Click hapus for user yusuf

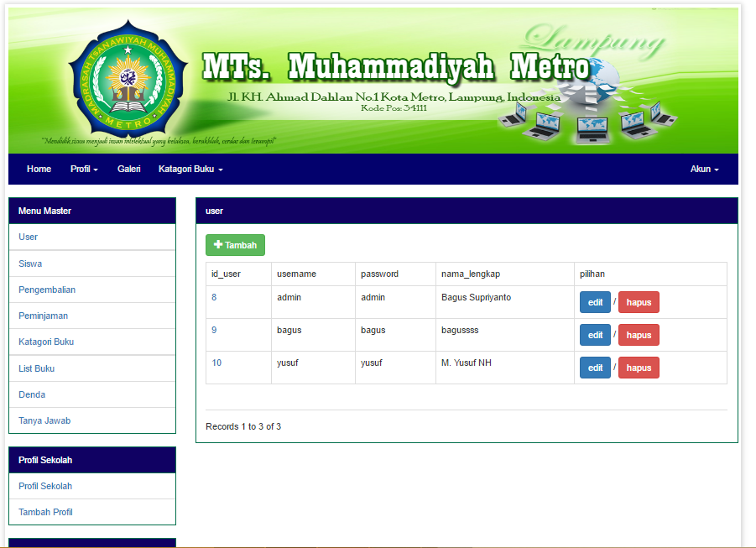tap(639, 368)
